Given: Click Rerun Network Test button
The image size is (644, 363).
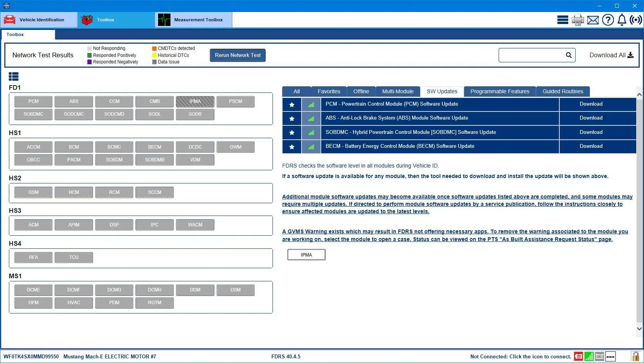Looking at the screenshot, I should coord(238,55).
